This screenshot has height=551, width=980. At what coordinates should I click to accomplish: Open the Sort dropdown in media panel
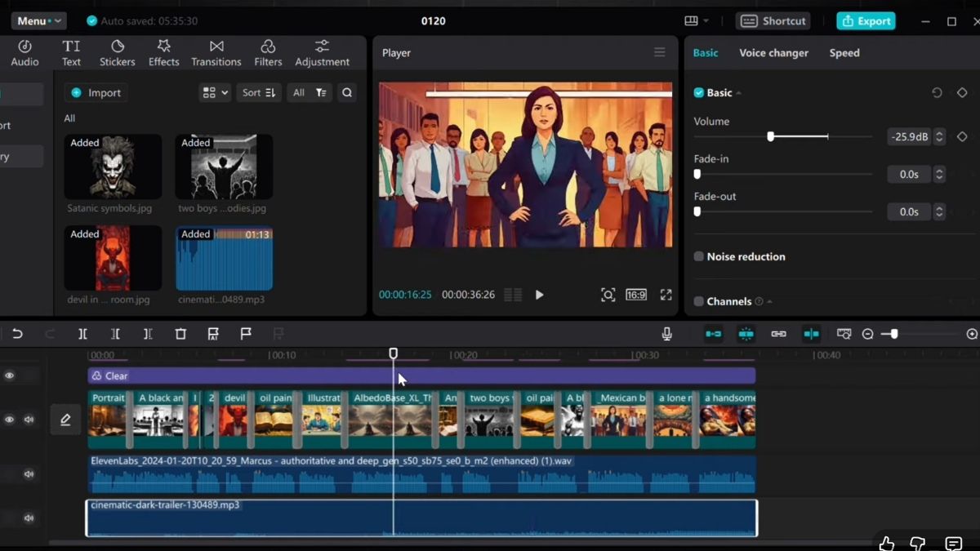[x=258, y=92]
